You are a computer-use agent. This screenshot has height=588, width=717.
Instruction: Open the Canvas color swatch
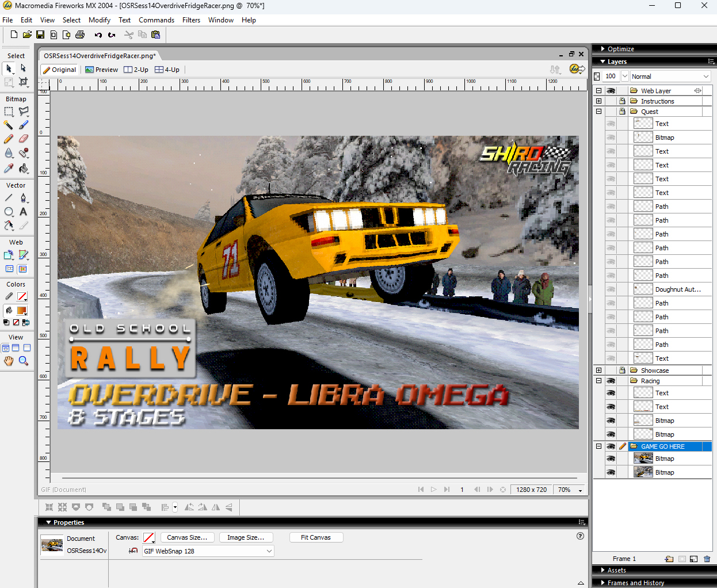[149, 537]
